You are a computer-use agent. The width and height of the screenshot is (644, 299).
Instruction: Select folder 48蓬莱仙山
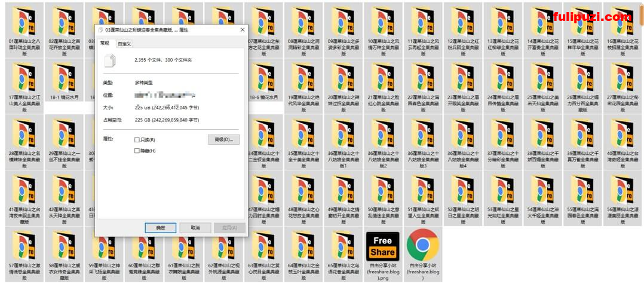(x=303, y=198)
